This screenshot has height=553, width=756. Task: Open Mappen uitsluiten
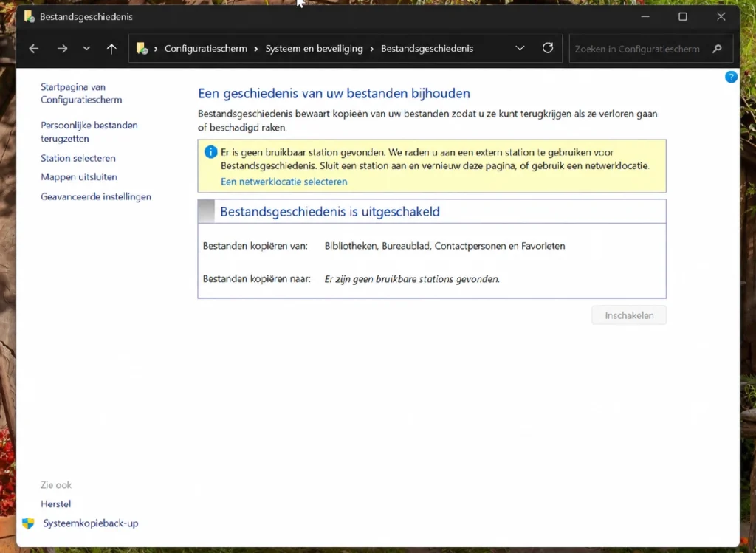[78, 177]
